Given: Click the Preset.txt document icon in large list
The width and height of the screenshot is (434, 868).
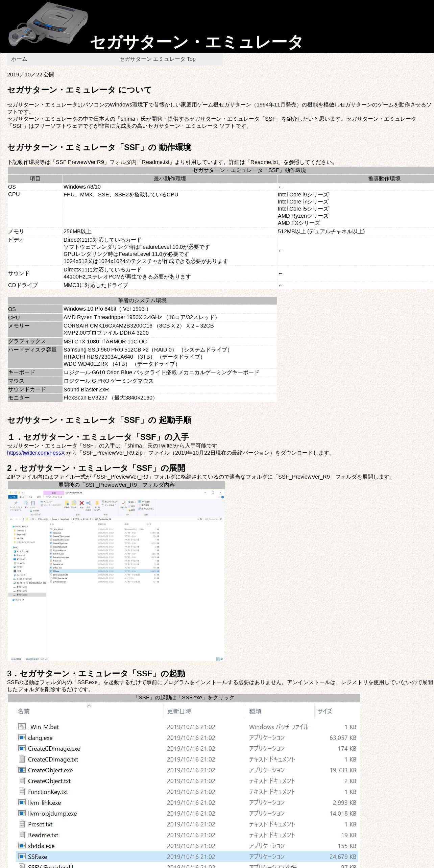Looking at the screenshot, I should point(22,824).
